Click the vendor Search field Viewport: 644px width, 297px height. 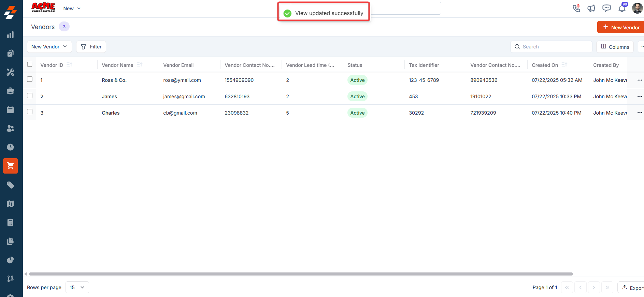551,47
